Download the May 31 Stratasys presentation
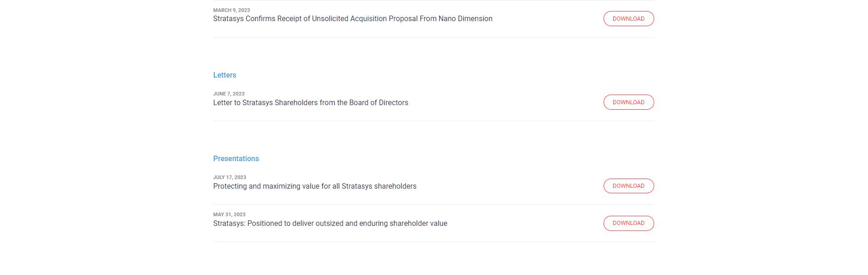Viewport: 868px width, 275px height. coord(628,223)
